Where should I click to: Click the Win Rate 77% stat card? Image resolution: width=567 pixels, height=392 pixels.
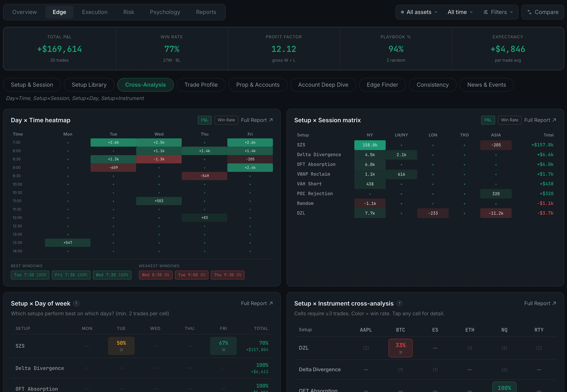[172, 49]
